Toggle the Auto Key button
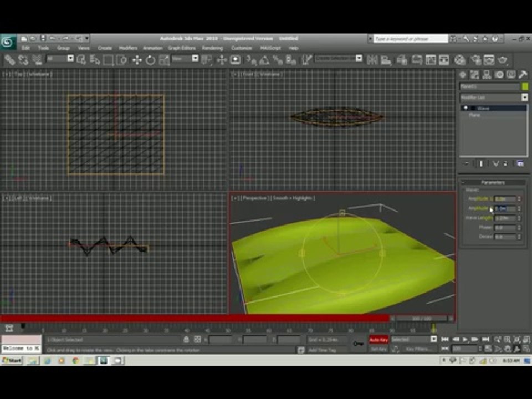532x399 pixels. click(x=378, y=340)
